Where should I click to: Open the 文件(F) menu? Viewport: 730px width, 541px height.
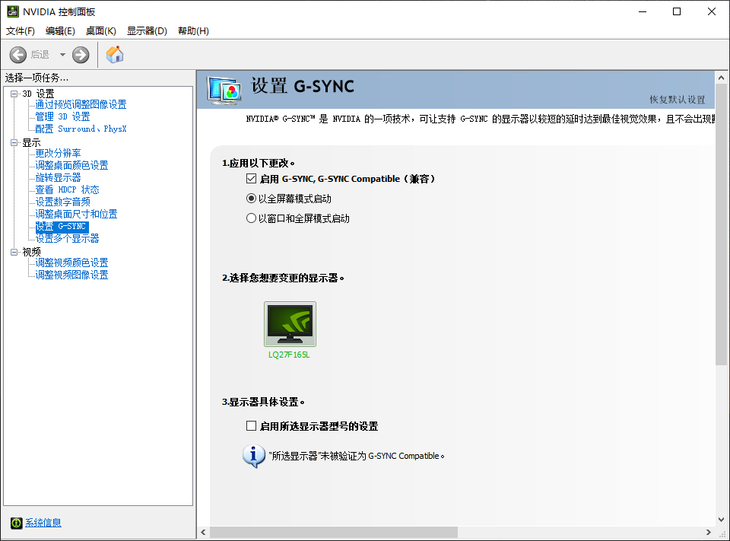(20, 31)
